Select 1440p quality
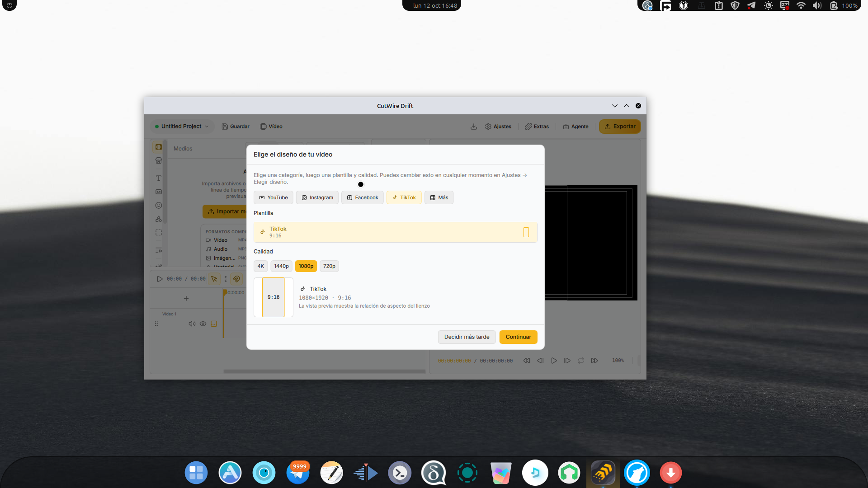This screenshot has width=868, height=488. 281,266
